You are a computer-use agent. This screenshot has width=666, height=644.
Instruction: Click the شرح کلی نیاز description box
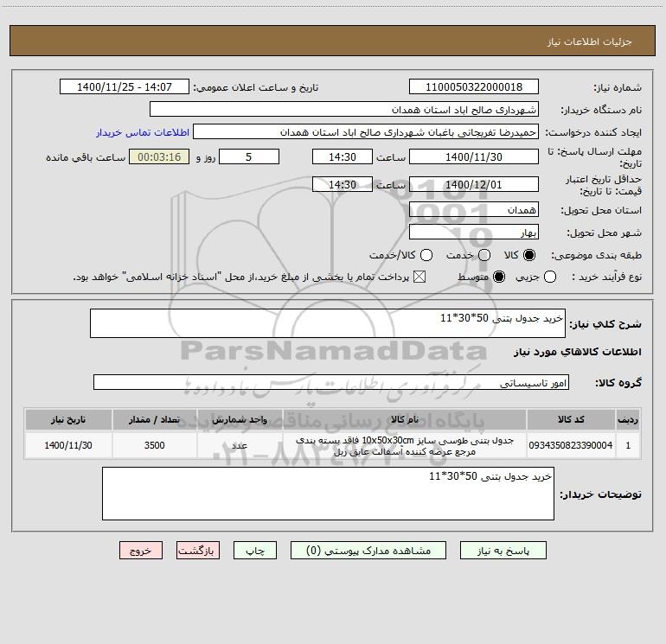click(328, 323)
